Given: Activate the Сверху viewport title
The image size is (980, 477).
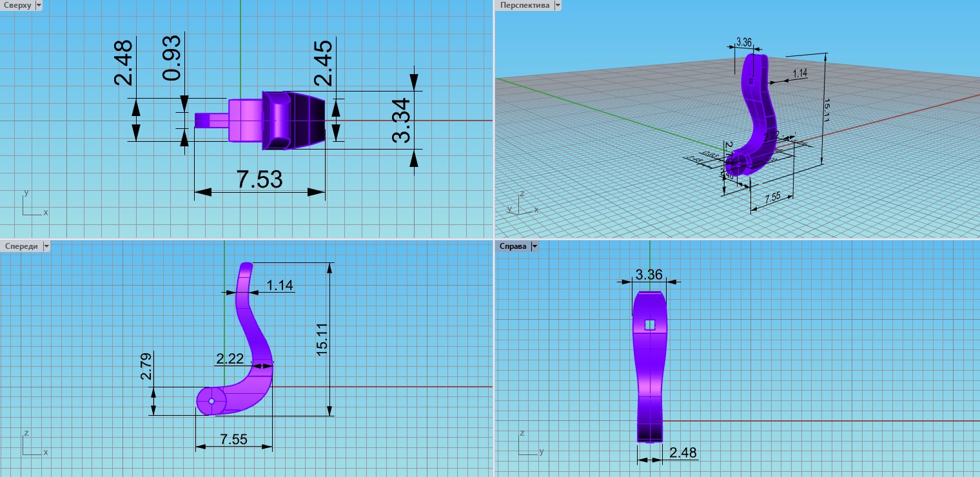Looking at the screenshot, I should pyautogui.click(x=17, y=5).
